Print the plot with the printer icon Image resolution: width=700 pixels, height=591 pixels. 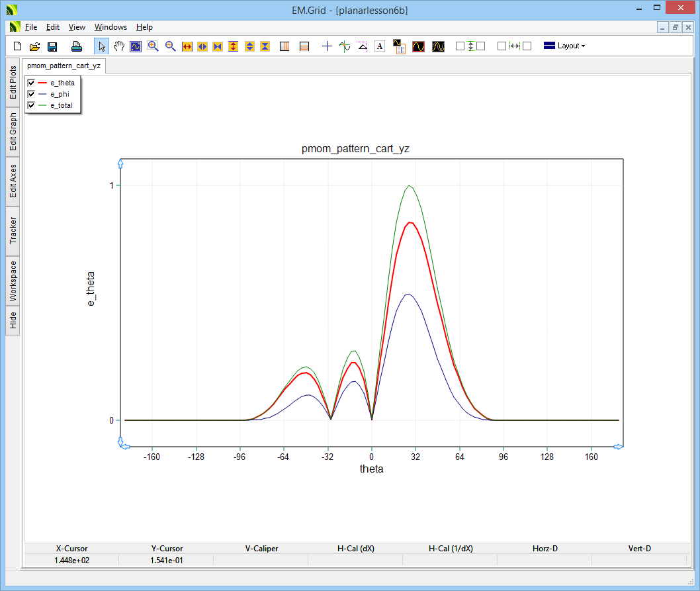[x=77, y=46]
